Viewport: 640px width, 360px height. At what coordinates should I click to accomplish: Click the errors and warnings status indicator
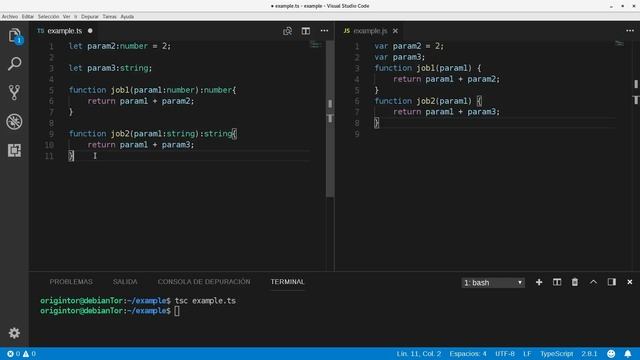coord(21,354)
